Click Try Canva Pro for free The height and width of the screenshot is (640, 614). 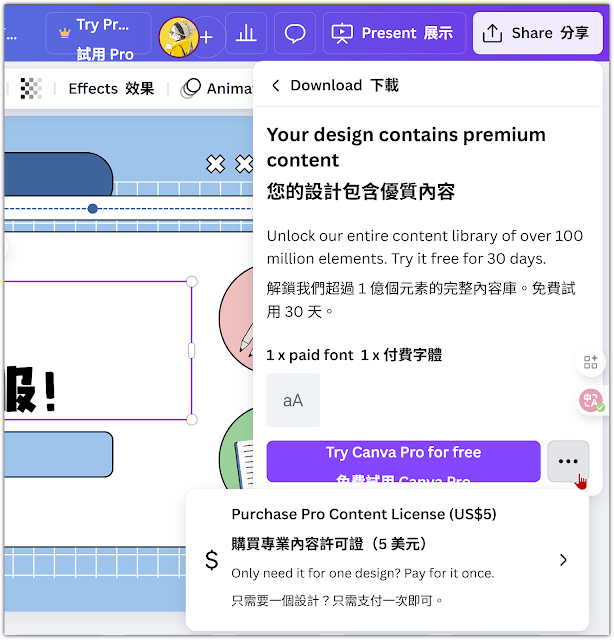point(403,461)
